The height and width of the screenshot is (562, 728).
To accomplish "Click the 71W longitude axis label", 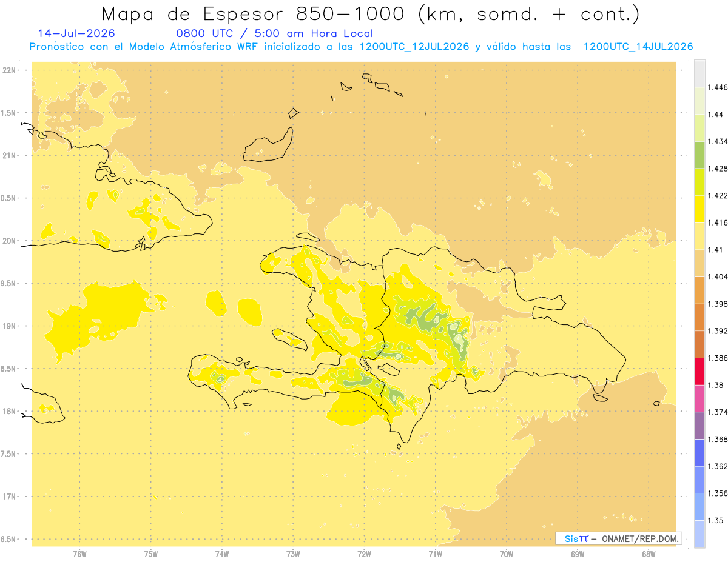I will click(x=435, y=554).
